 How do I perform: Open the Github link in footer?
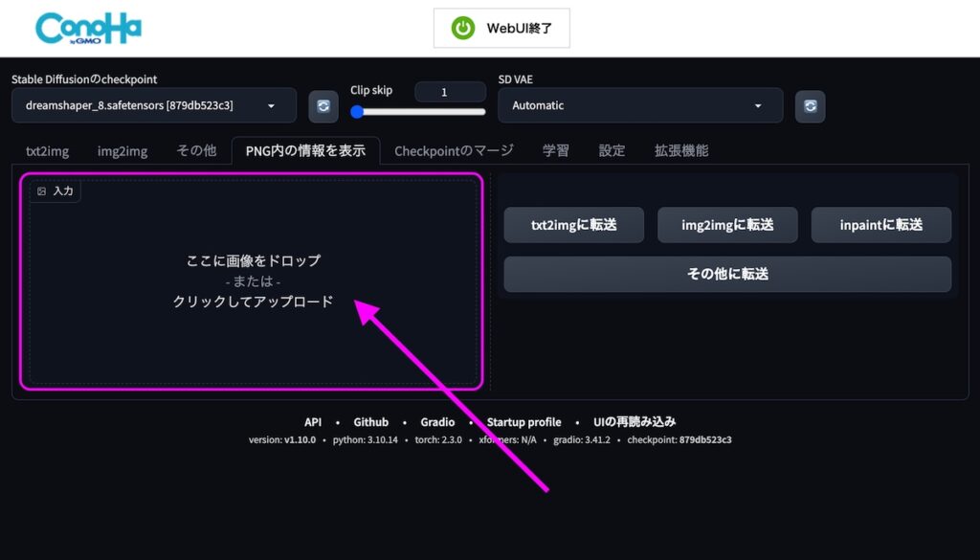pyautogui.click(x=370, y=422)
